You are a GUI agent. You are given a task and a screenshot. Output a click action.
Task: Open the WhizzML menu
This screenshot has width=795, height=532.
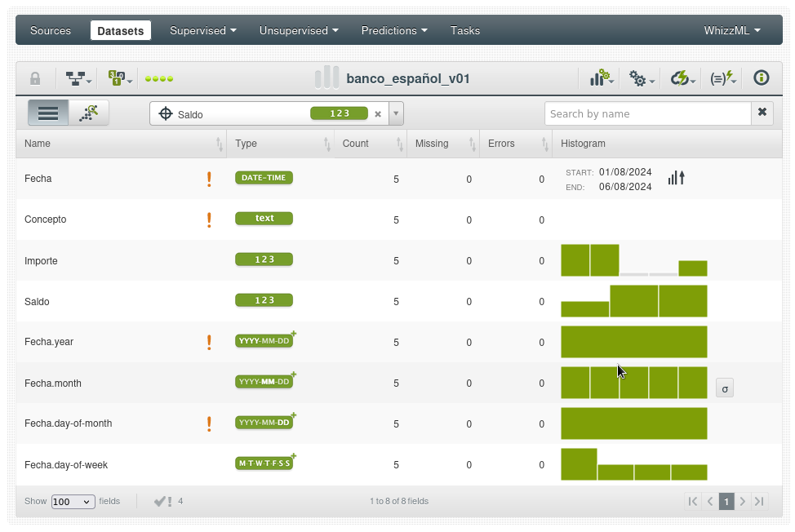(x=731, y=30)
